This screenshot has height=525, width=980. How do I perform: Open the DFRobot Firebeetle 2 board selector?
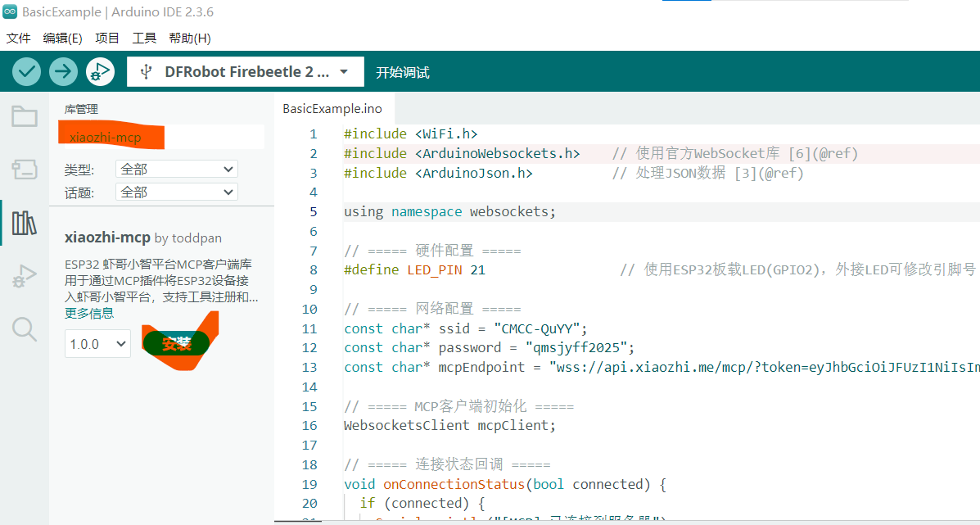pos(245,72)
